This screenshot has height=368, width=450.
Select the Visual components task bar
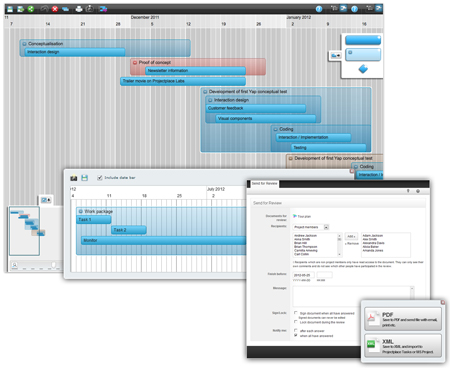pyautogui.click(x=266, y=119)
